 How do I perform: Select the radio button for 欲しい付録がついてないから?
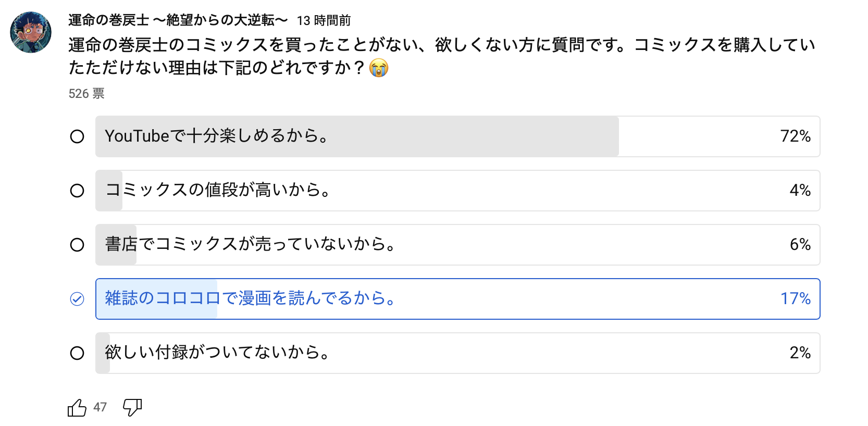[77, 353]
